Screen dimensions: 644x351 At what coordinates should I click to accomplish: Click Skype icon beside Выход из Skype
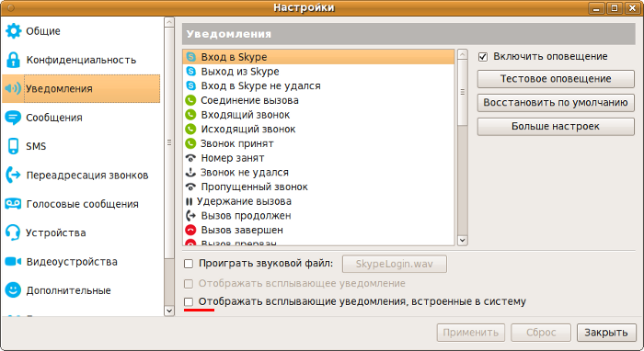(190, 72)
